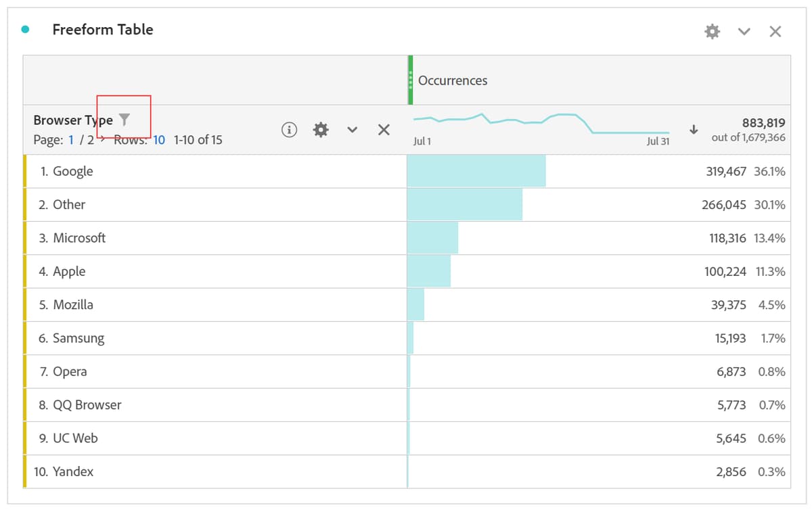Click the sort arrow on the Occurrences column
812x512 pixels.
694,129
